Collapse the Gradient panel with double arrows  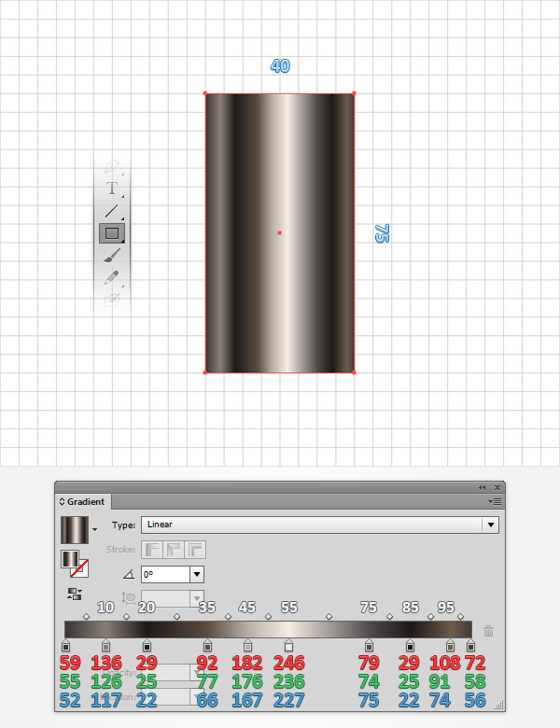coord(482,487)
